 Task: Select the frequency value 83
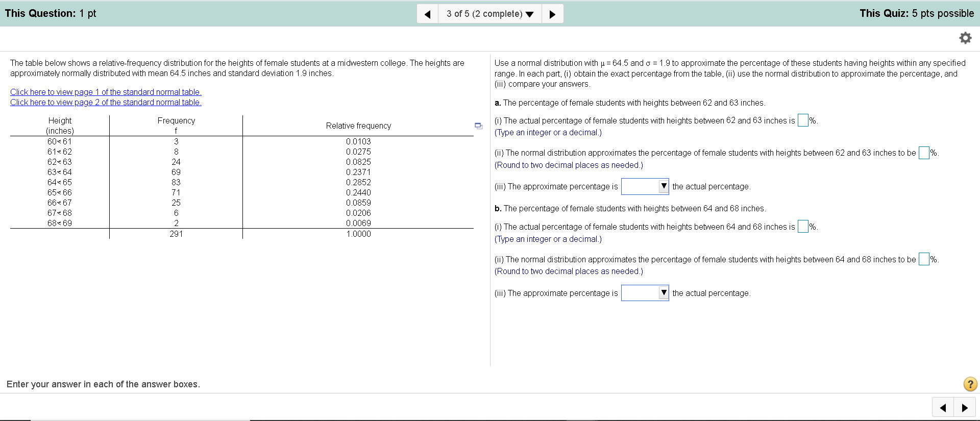[176, 182]
